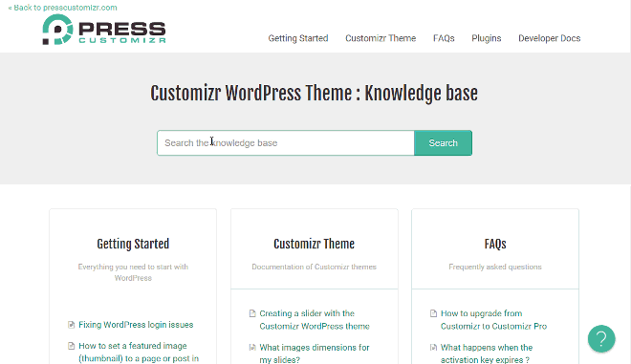Click document icon beside upgrade to Customizr Pro
The image size is (631, 364).
coord(433,313)
